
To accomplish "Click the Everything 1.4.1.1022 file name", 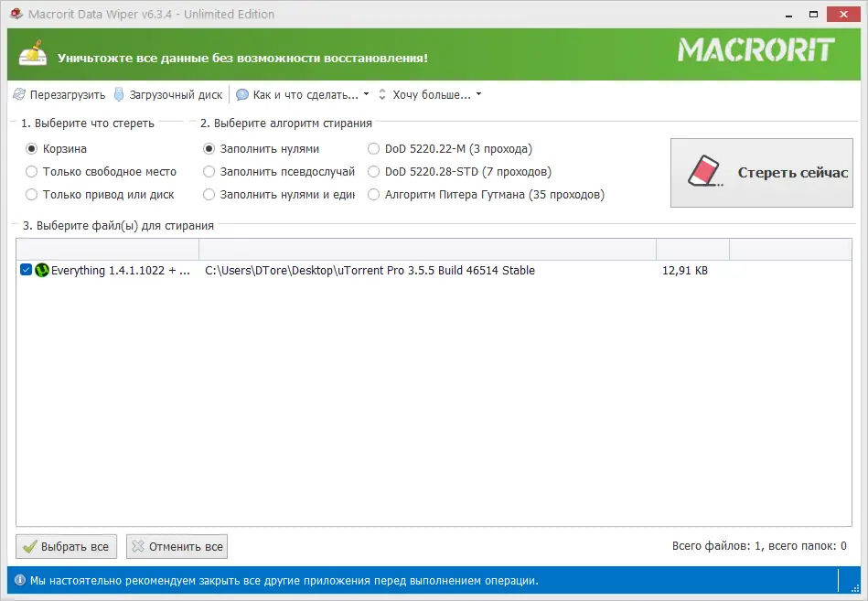I will (120, 270).
